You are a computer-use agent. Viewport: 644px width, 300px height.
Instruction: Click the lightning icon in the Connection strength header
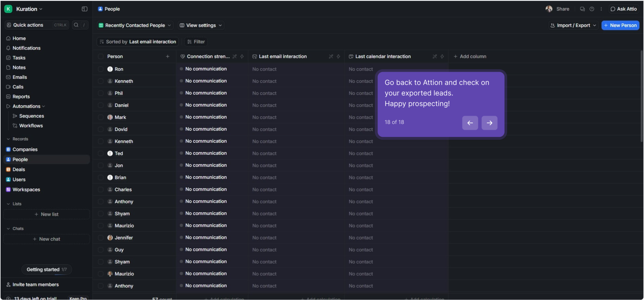point(242,56)
